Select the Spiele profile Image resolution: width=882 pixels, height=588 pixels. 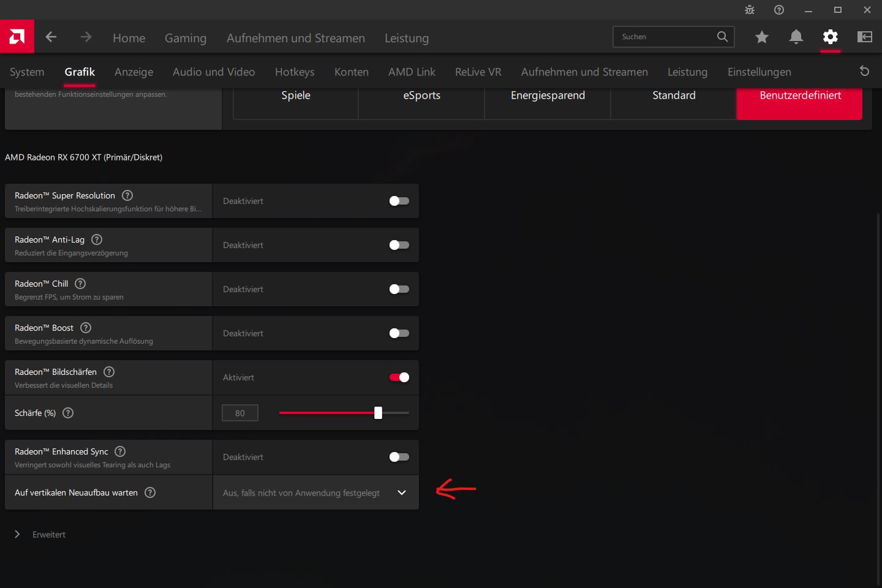296,103
